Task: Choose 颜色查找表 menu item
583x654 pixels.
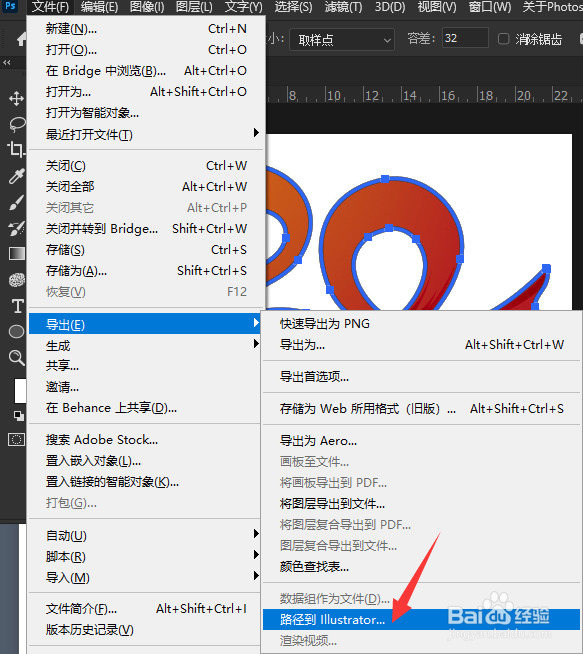Action: click(421, 566)
